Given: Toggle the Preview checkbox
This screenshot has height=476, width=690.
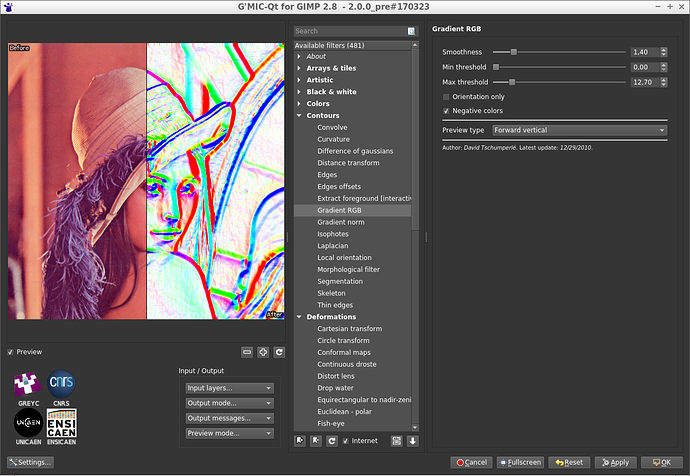Looking at the screenshot, I should pos(11,352).
